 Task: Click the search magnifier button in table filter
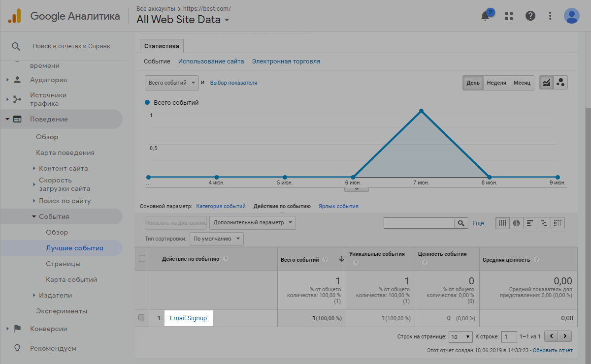[x=461, y=223]
